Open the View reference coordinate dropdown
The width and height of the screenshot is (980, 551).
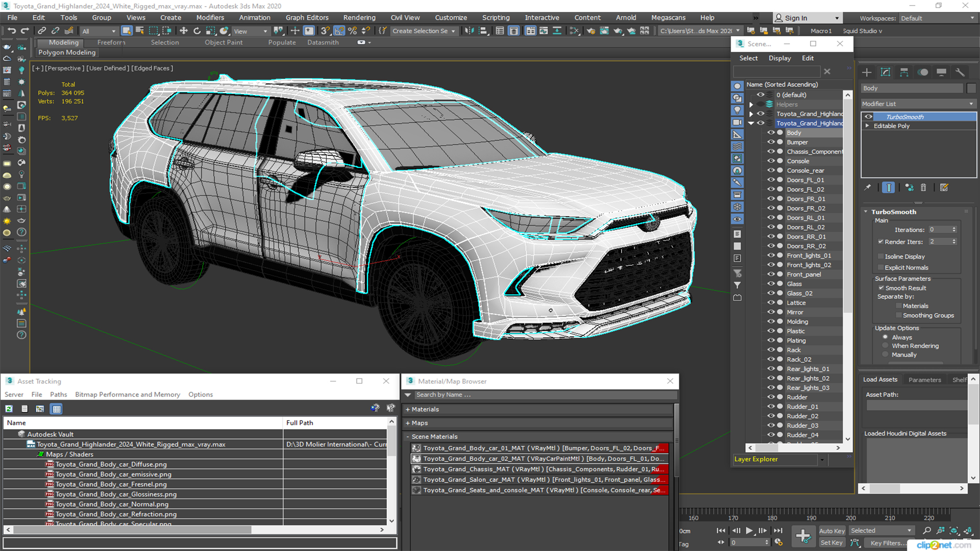pyautogui.click(x=250, y=31)
